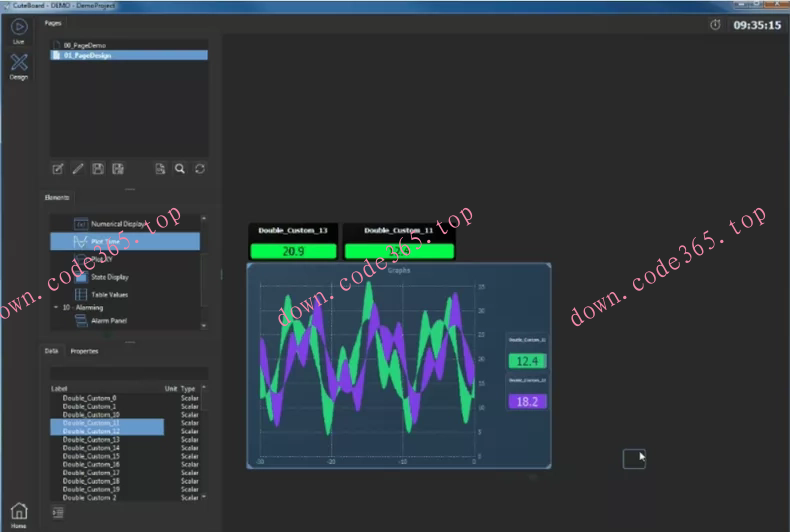Switch to the Properties tab
The width and height of the screenshot is (790, 532).
84,351
